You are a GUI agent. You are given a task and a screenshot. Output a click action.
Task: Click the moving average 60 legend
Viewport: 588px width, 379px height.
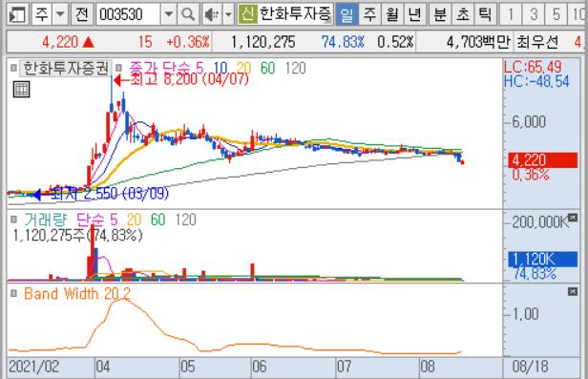pos(267,68)
